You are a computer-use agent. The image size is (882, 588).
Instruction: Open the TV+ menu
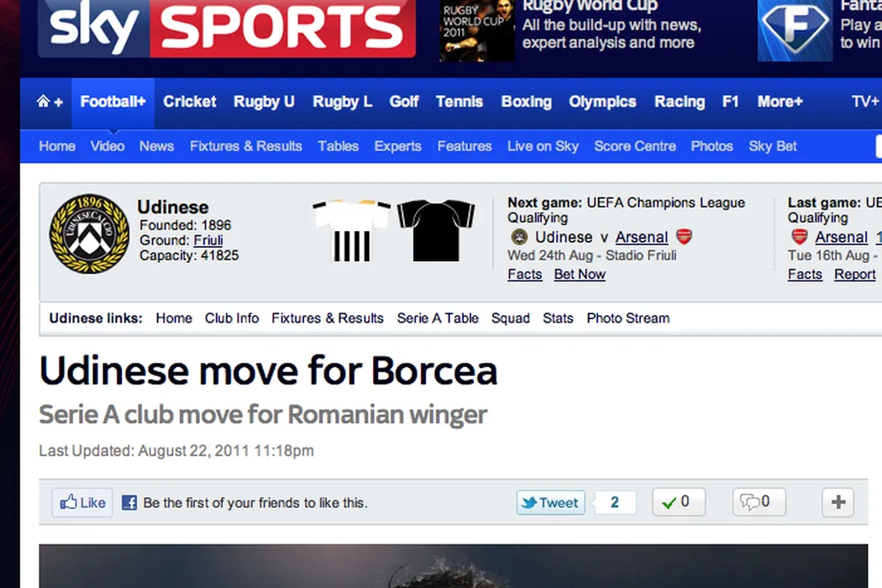click(865, 102)
